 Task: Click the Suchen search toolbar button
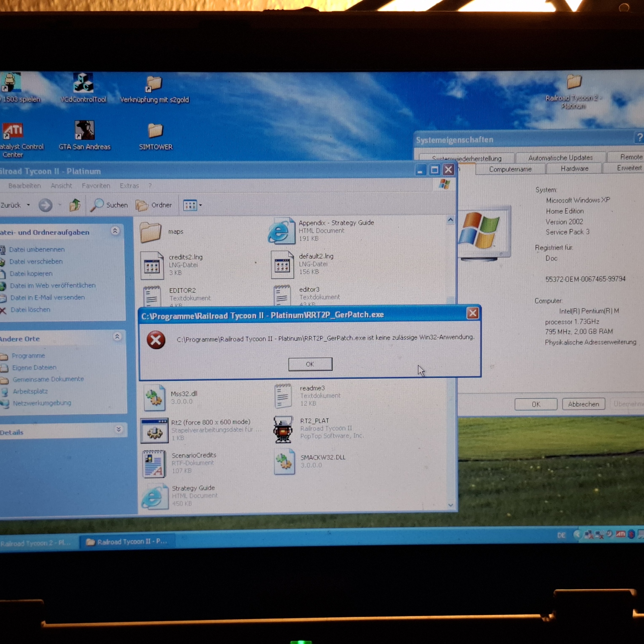coord(109,205)
